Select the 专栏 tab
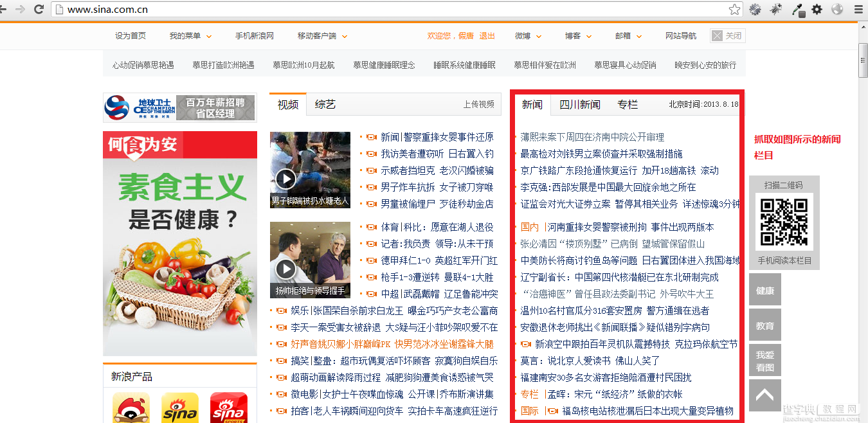 click(x=628, y=105)
